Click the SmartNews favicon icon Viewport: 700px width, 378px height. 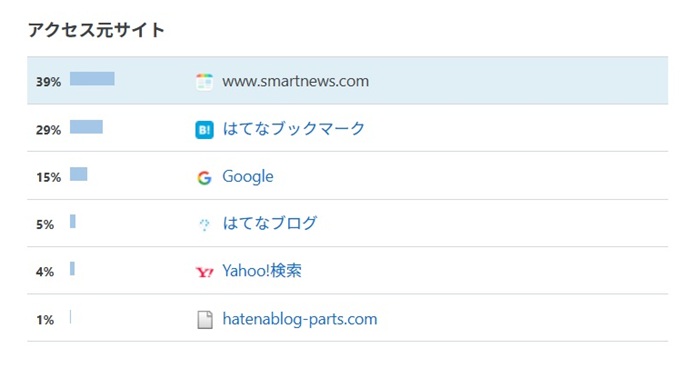coord(204,82)
